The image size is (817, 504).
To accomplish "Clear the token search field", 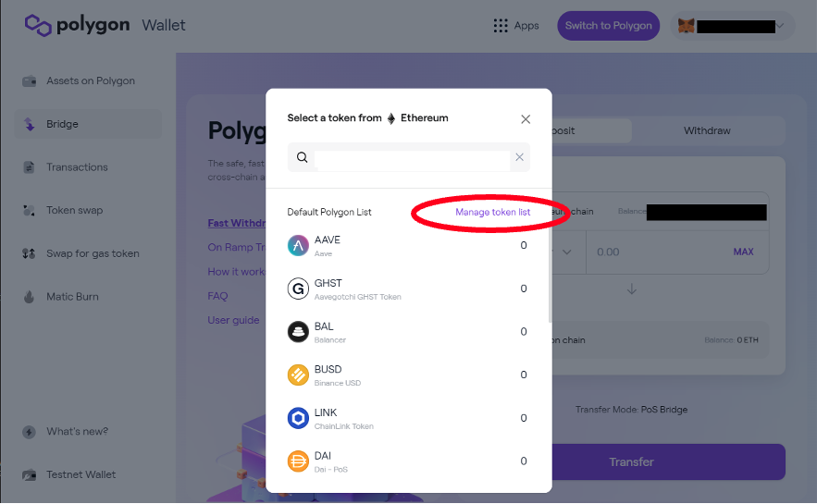I will tap(520, 157).
